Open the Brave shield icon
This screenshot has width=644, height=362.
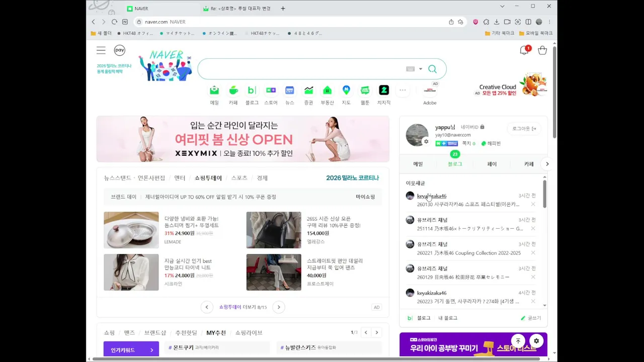click(475, 22)
